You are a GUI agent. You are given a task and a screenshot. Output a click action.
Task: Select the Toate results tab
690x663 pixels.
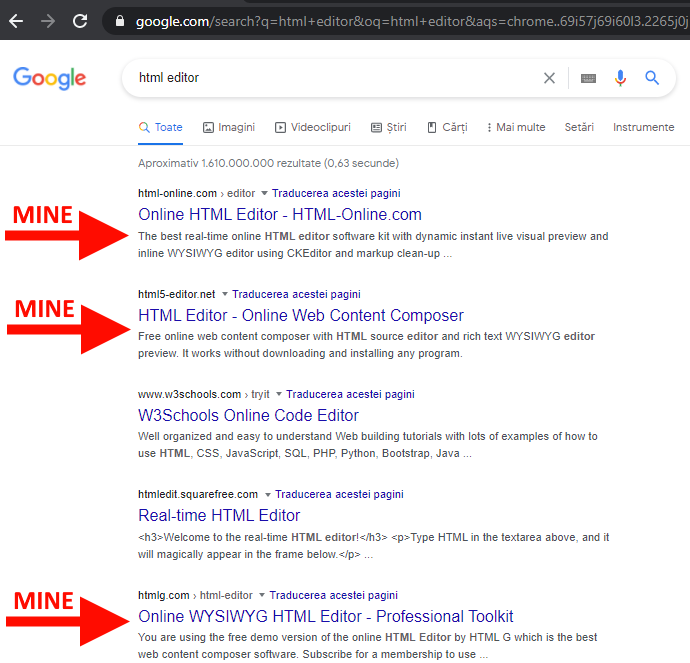161,127
